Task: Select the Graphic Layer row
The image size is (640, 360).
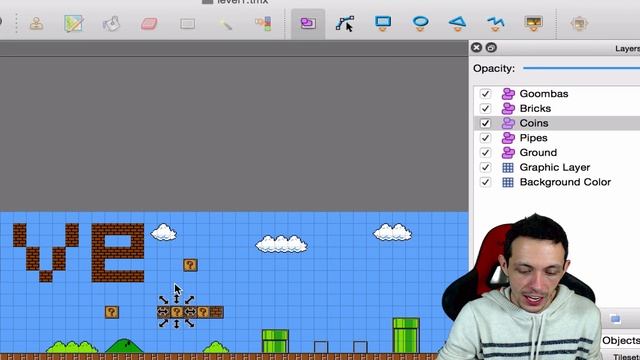Action: pyautogui.click(x=557, y=167)
